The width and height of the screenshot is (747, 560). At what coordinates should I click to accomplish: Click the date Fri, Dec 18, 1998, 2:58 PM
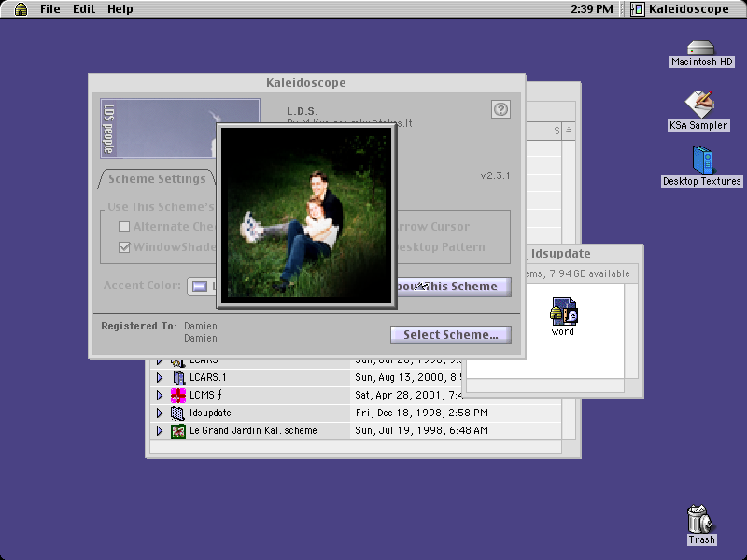click(x=422, y=413)
